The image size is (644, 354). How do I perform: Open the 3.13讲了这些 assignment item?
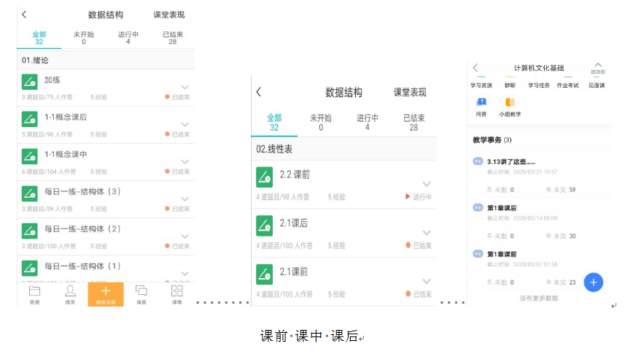point(511,162)
